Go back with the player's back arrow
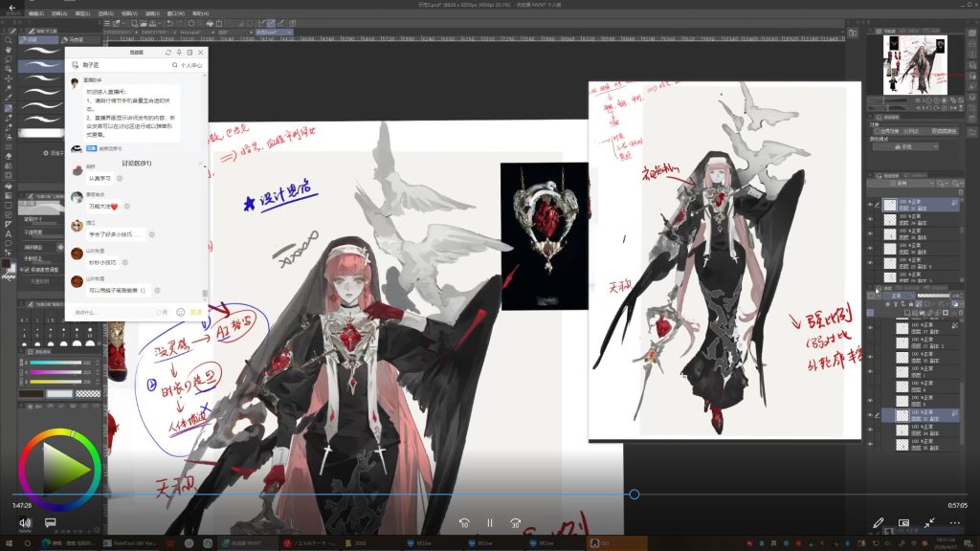 pos(11,8)
